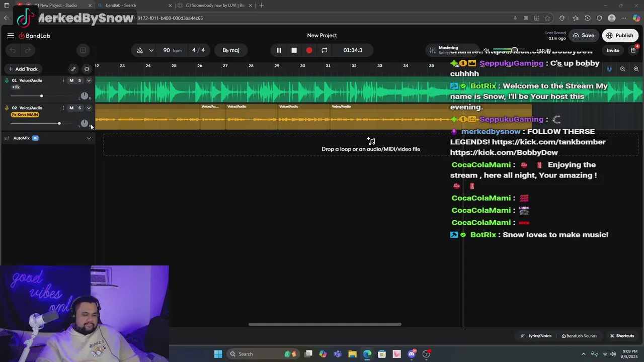Click the AutoMix mixer icon
Screen dimensions: 644x362
[7, 138]
